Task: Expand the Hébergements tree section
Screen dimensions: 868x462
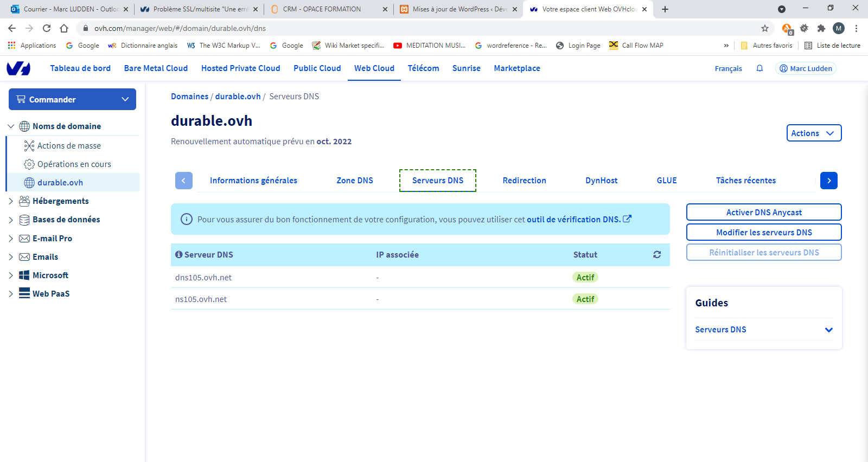Action: point(11,201)
